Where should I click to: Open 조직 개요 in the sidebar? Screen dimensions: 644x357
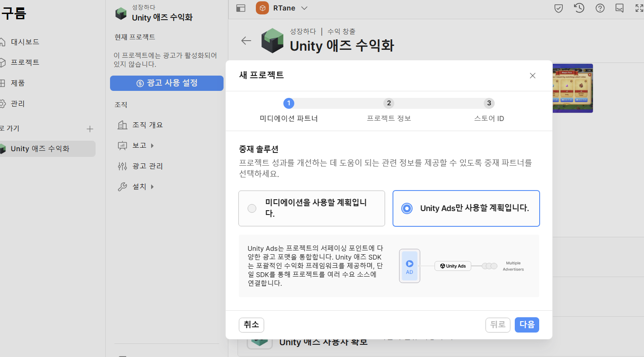(x=148, y=125)
